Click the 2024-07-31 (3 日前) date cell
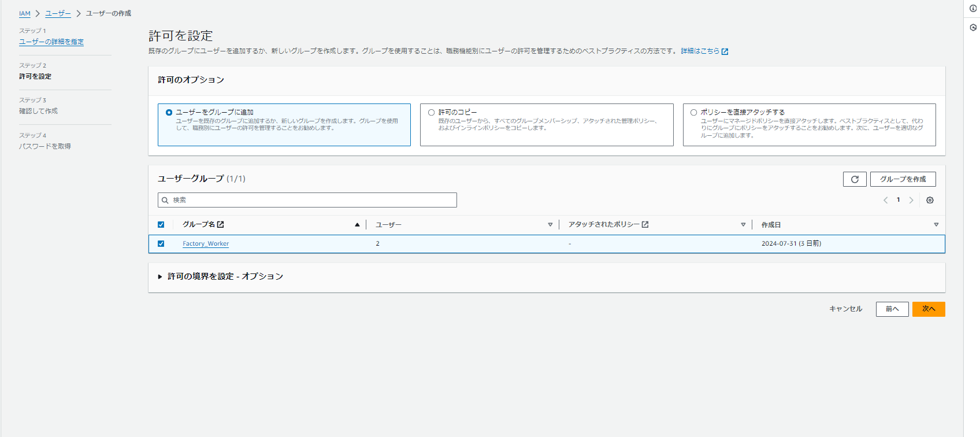Screen dimensions: 980x437 (x=791, y=243)
